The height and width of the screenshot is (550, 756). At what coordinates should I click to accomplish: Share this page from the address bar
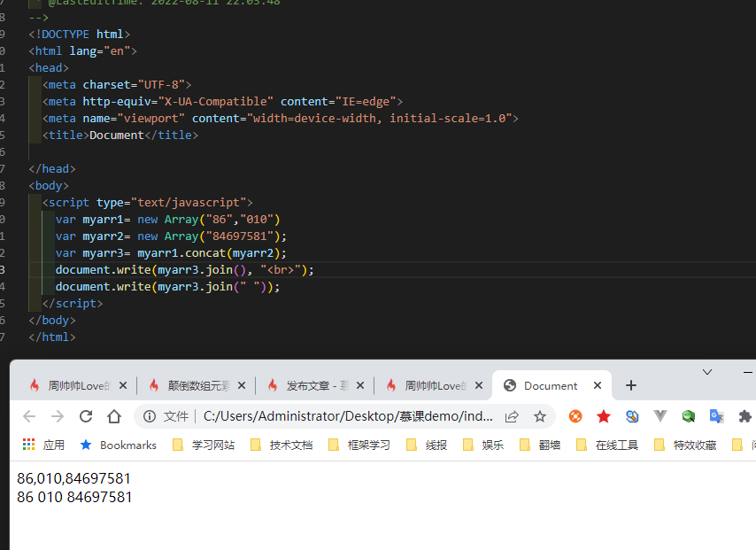512,416
